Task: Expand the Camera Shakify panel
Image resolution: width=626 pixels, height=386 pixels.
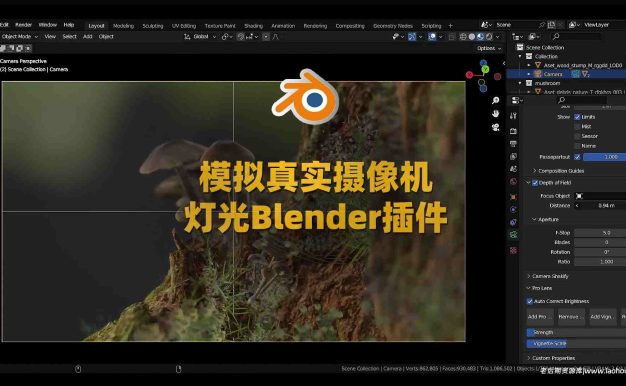Action: point(547,276)
